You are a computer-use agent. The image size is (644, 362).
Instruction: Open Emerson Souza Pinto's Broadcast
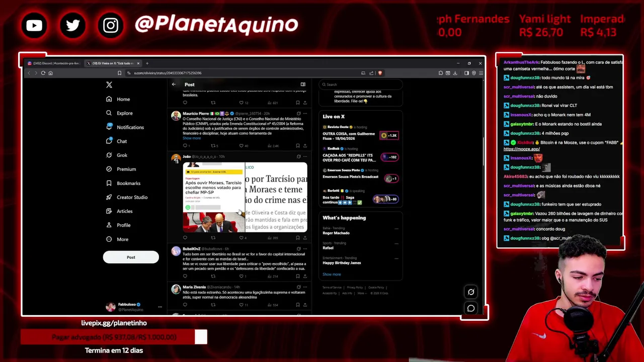350,177
